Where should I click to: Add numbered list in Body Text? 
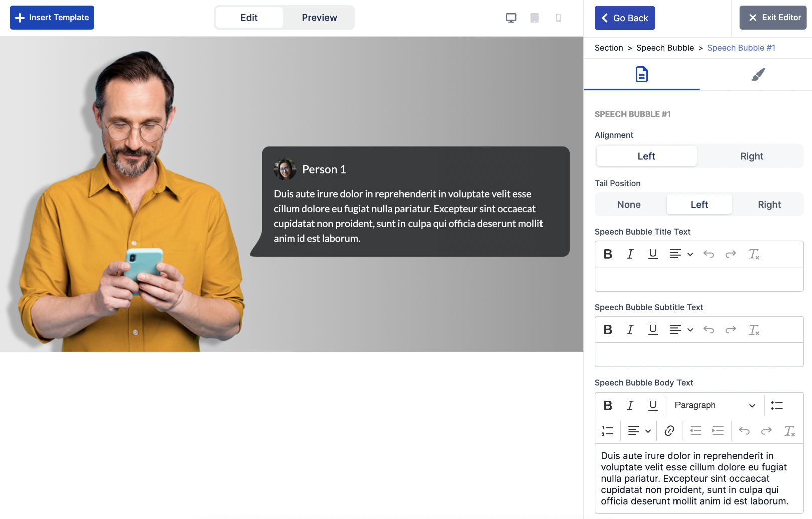pyautogui.click(x=607, y=431)
